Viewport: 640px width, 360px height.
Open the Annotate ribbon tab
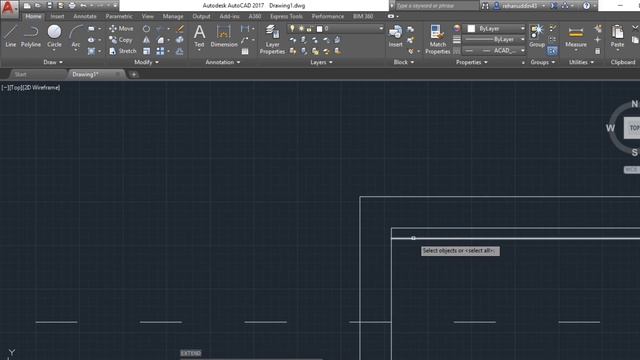coord(84,16)
